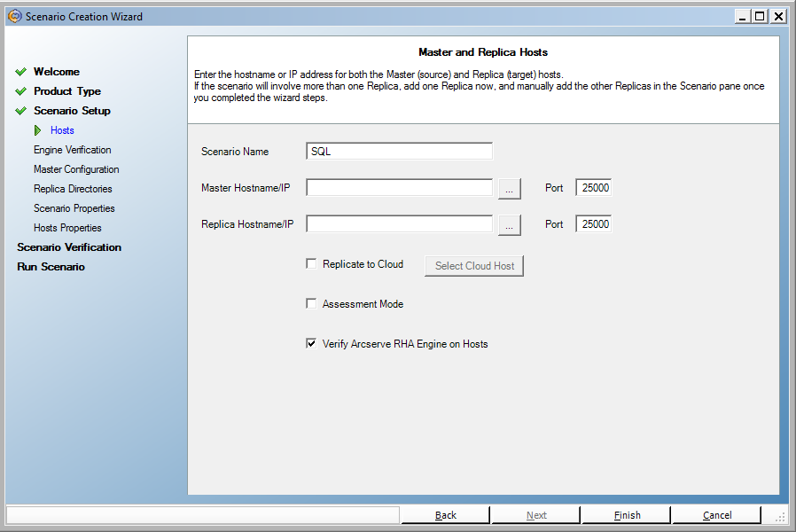
Task: Click the Finish button
Action: tap(627, 515)
